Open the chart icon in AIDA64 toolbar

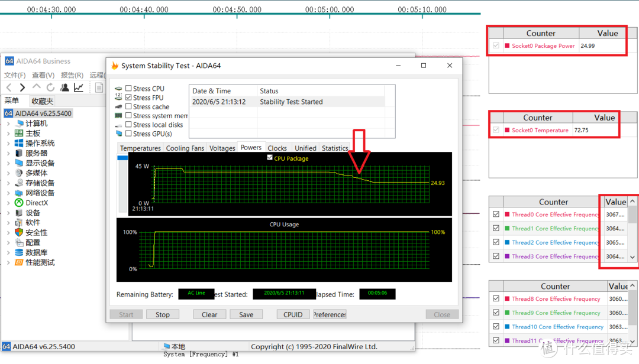pyautogui.click(x=79, y=87)
